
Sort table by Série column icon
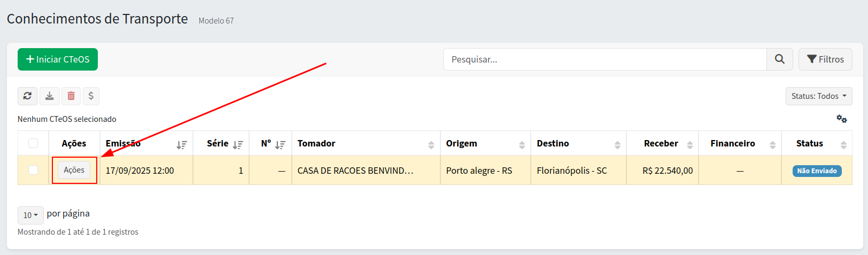238,144
